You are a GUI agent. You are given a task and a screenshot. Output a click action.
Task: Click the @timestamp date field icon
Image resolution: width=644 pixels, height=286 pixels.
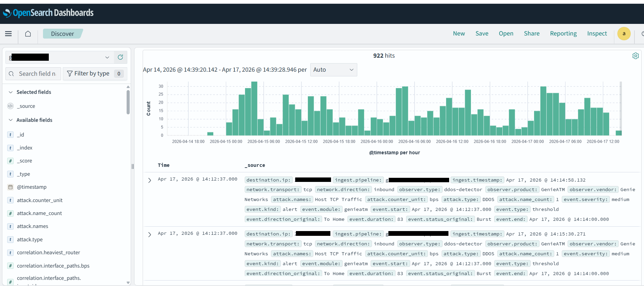[11, 187]
